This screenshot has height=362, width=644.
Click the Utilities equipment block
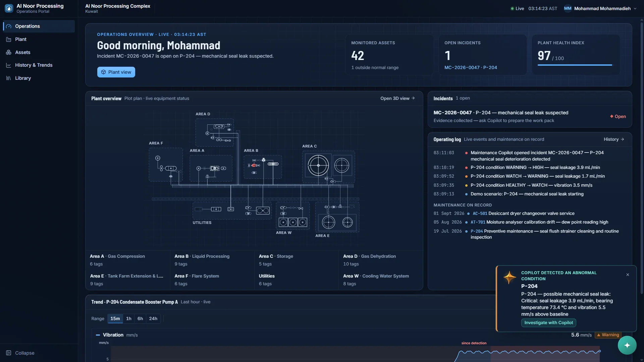pos(232,210)
